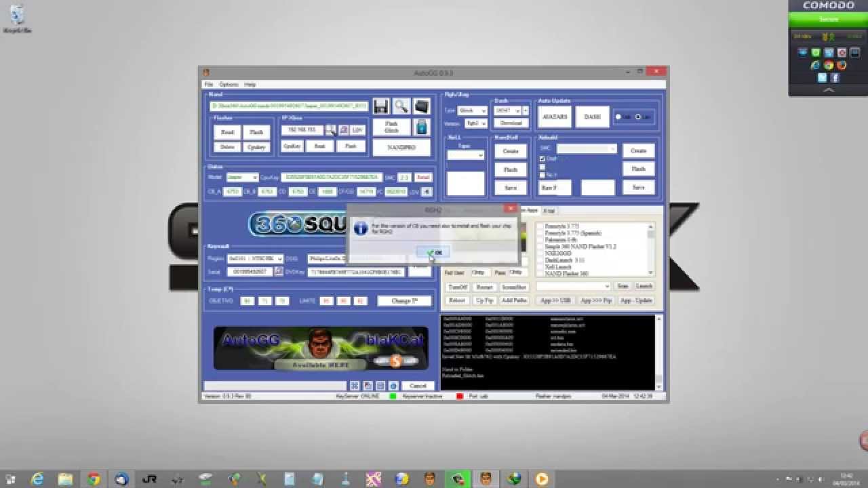
Task: Click the NANDPRO button
Action: (401, 147)
